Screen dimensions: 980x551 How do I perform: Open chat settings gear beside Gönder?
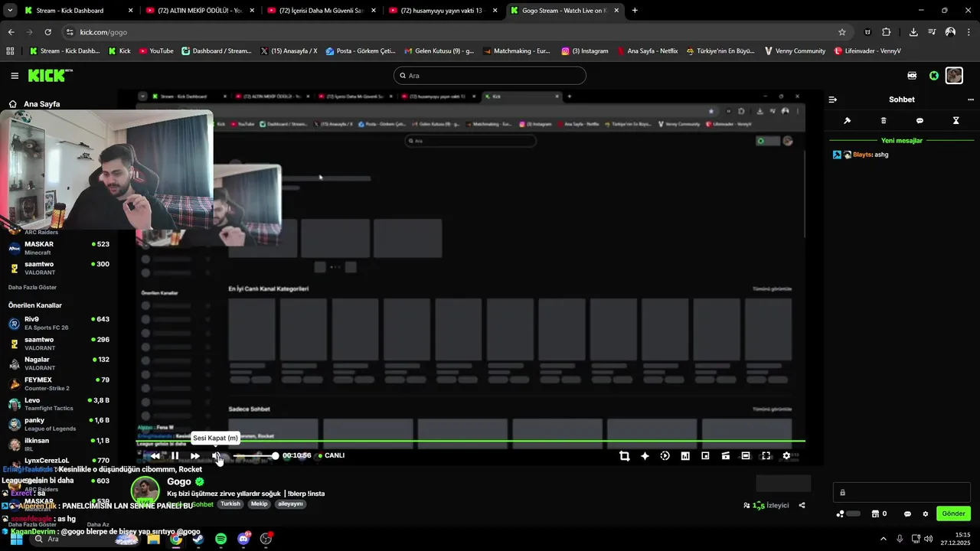click(925, 514)
